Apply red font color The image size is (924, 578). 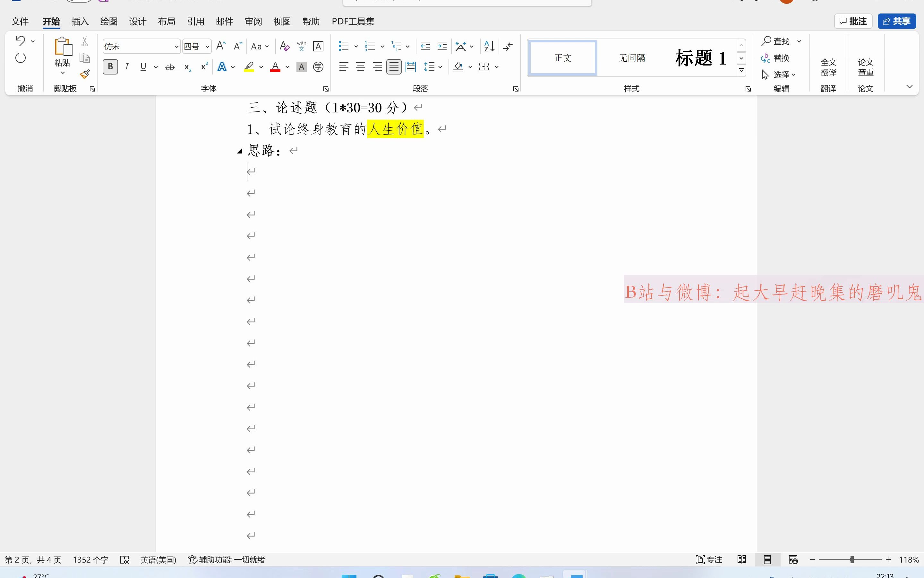point(275,67)
